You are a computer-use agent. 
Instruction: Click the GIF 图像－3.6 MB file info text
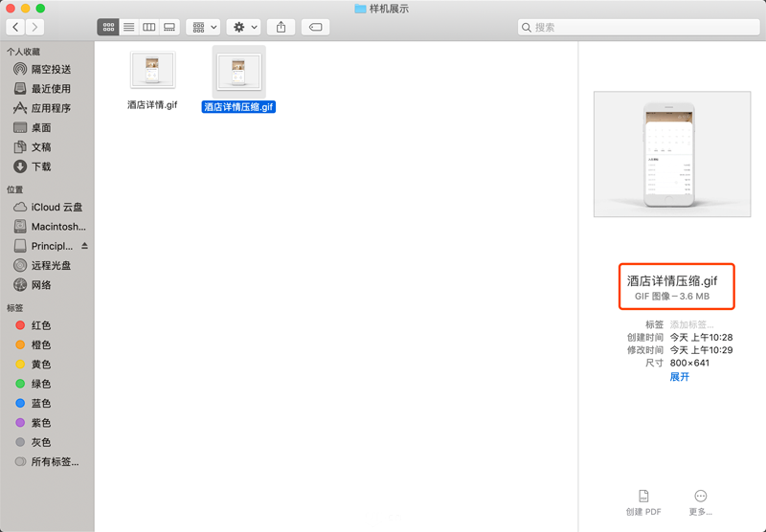tap(672, 297)
